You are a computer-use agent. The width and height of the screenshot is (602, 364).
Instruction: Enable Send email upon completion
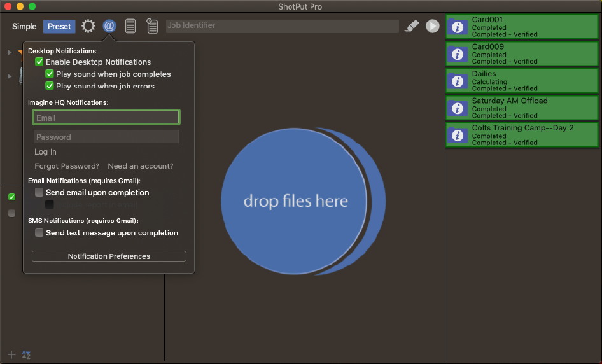point(39,192)
